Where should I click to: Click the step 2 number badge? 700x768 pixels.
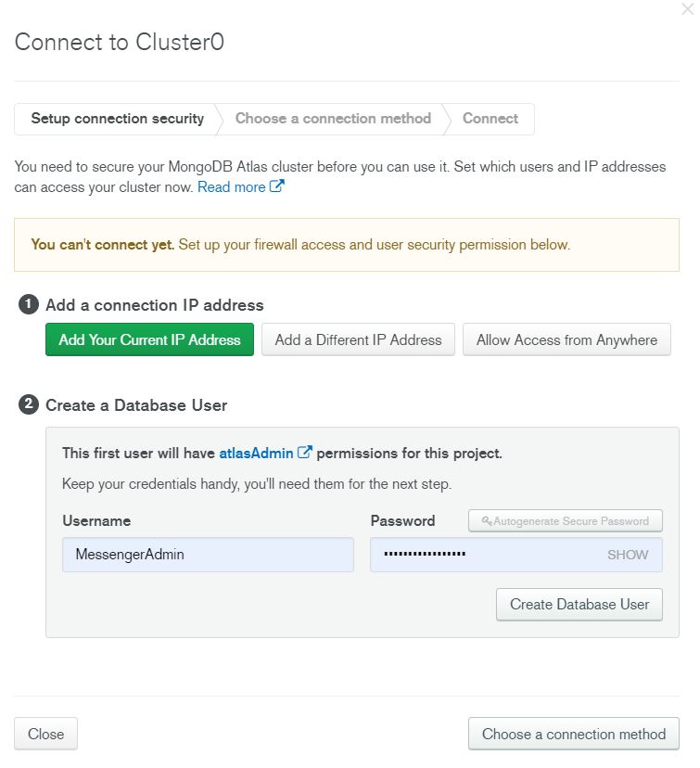point(29,404)
